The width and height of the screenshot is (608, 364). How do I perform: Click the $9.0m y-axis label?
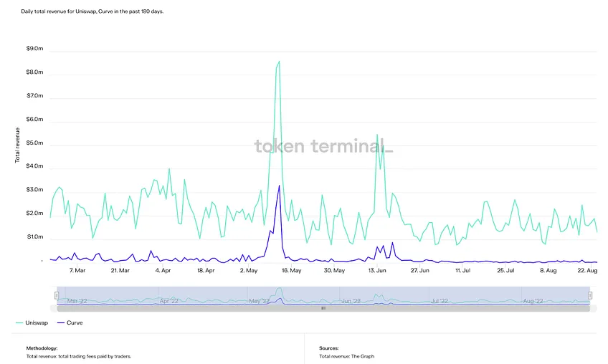click(x=35, y=49)
